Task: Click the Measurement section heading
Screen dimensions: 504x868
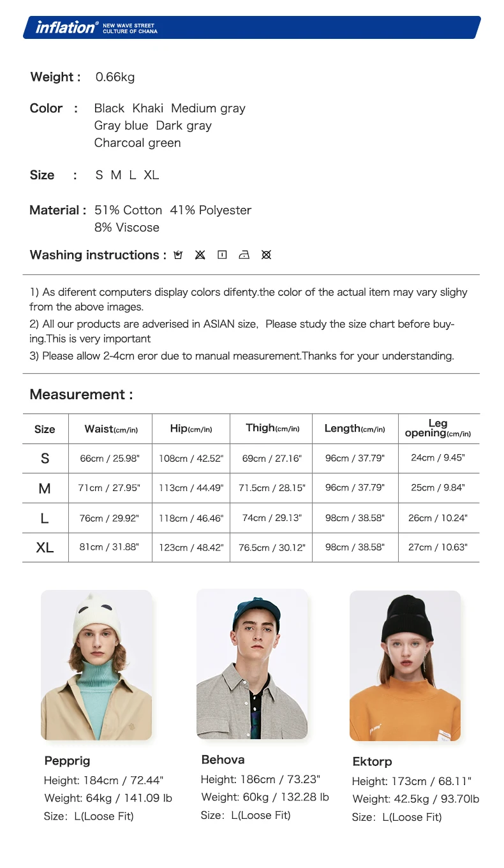Action: tap(81, 395)
